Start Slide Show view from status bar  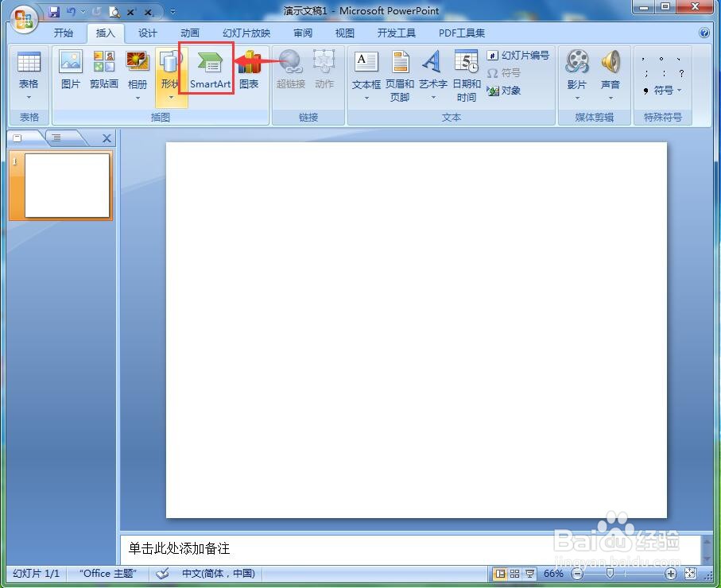click(x=529, y=574)
